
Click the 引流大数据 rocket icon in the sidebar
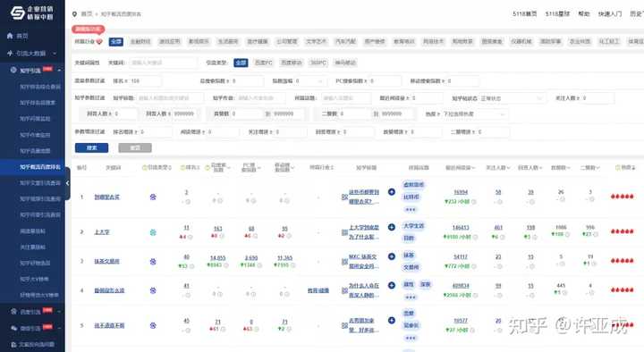[10, 54]
